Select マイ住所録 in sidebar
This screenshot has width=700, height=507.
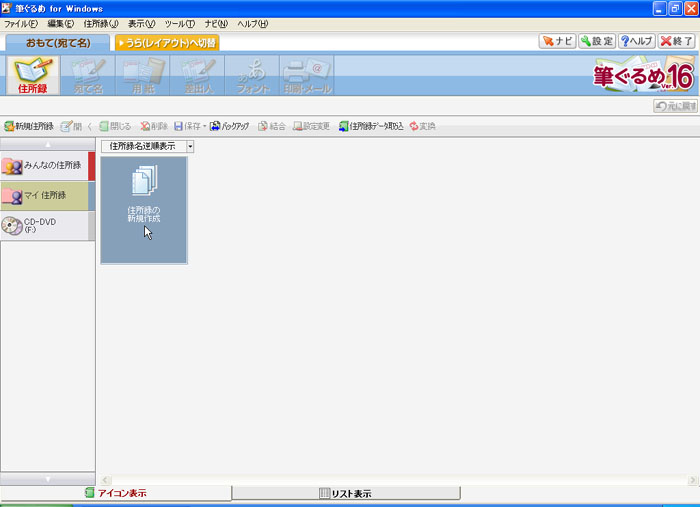click(46, 196)
